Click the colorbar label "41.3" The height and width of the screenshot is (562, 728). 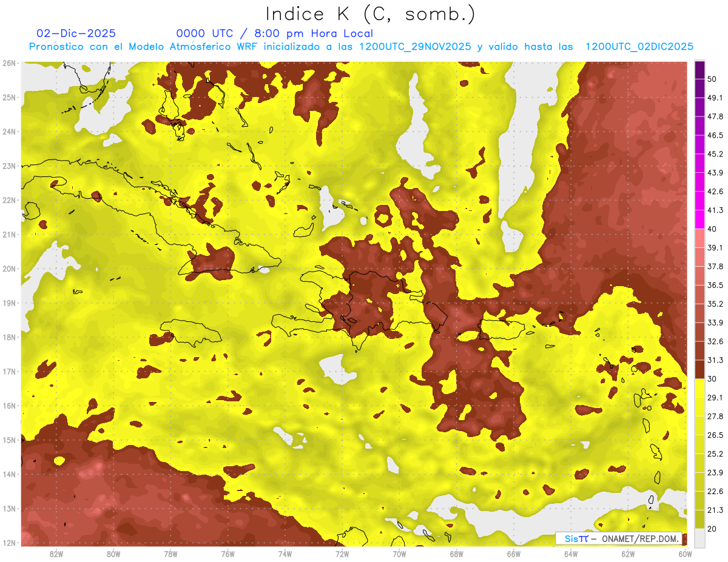[x=715, y=210]
